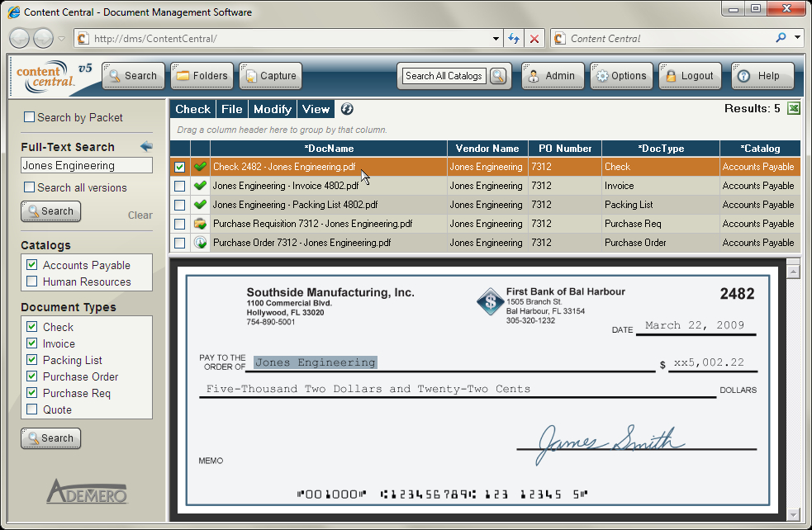
Task: Go to the Admin page
Action: click(x=553, y=76)
